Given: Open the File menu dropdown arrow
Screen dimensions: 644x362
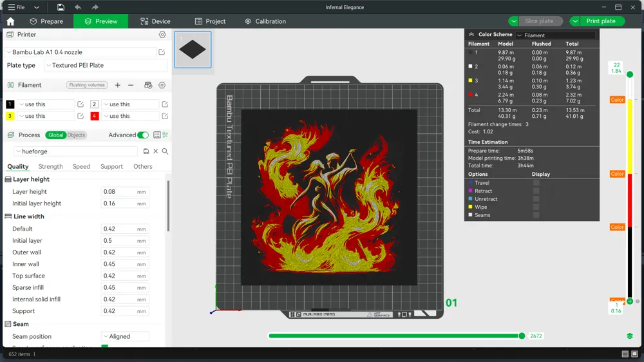Looking at the screenshot, I should (37, 7).
